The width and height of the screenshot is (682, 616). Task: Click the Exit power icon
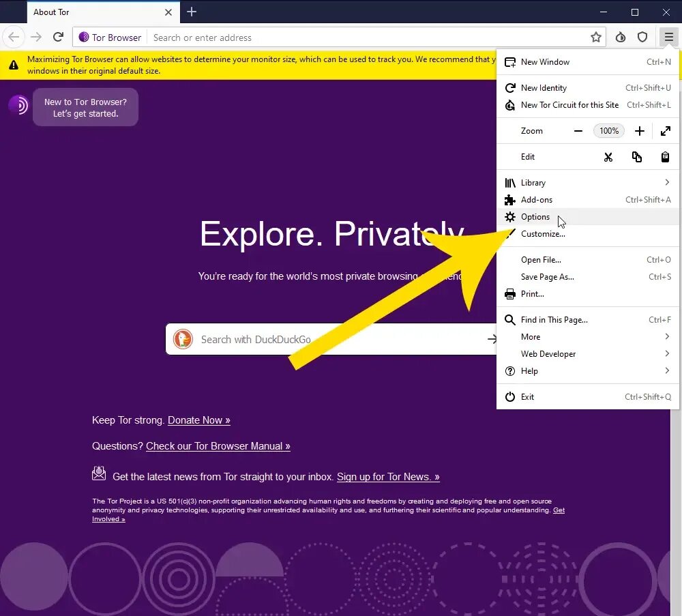point(509,397)
